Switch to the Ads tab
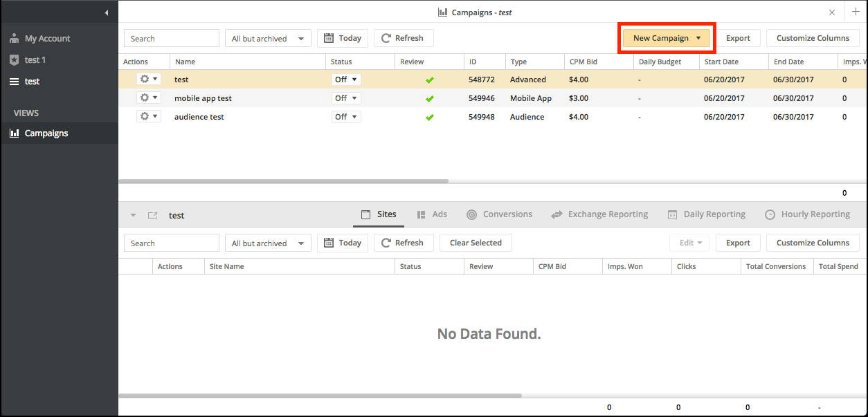 pos(433,214)
